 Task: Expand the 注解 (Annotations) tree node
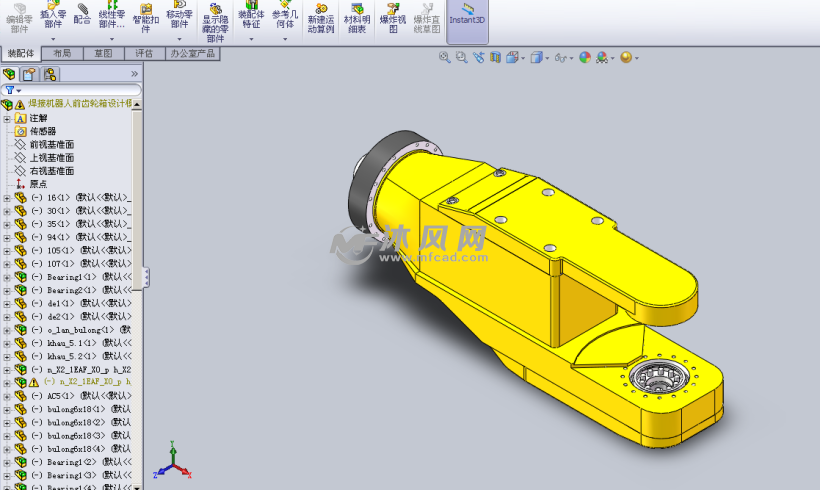pos(7,118)
